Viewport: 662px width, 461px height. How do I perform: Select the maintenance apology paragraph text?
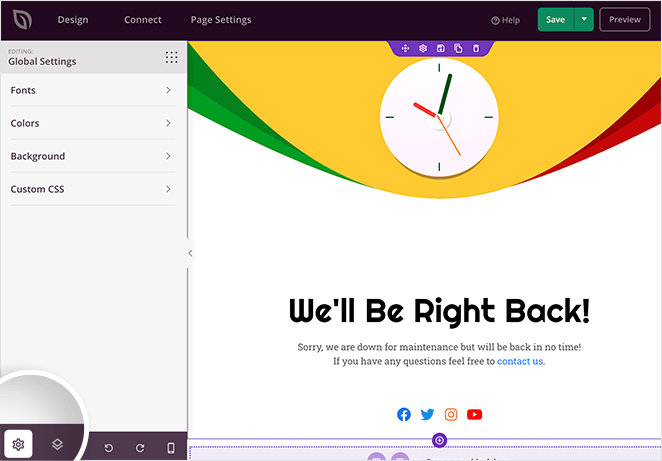point(439,354)
